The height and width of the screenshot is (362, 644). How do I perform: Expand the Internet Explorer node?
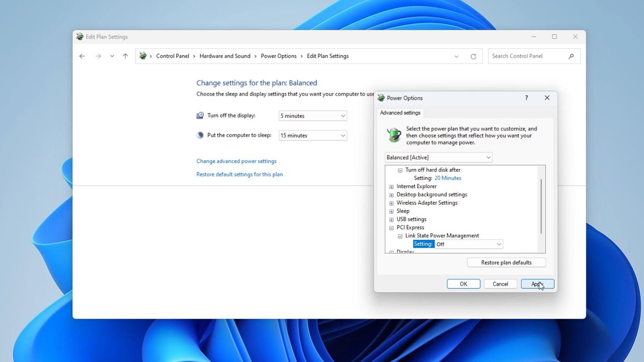pos(391,187)
